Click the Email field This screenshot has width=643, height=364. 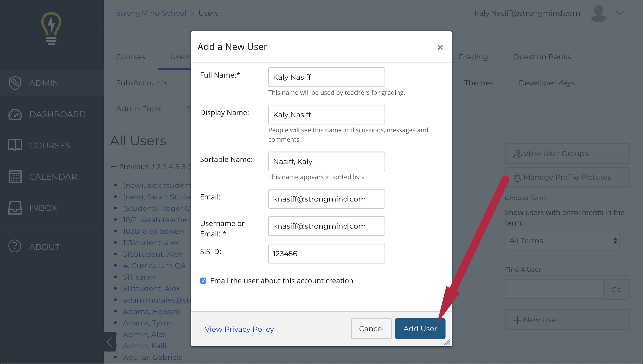[326, 199]
